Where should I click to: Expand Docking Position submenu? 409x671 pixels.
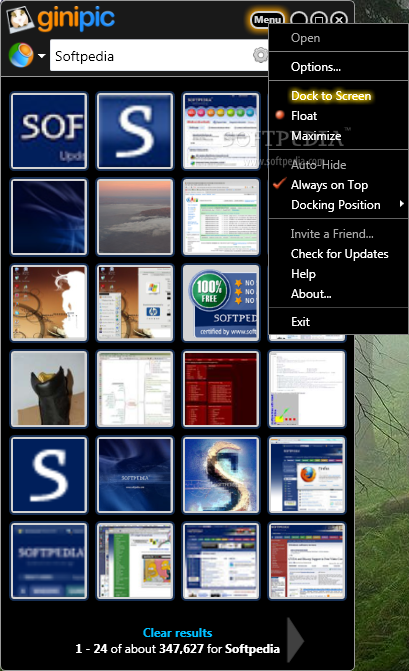(338, 205)
